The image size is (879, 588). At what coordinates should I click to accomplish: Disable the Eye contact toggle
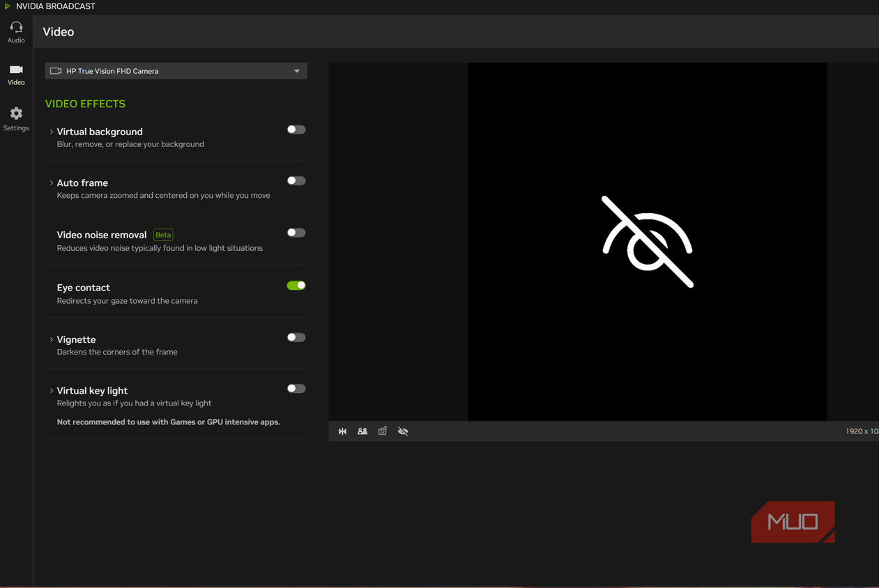[x=296, y=286]
